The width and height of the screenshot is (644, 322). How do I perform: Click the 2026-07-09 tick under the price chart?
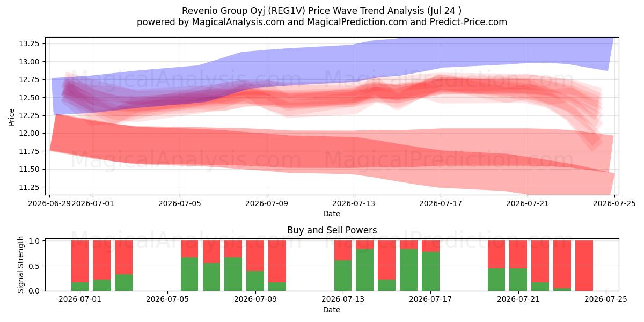[x=267, y=203]
